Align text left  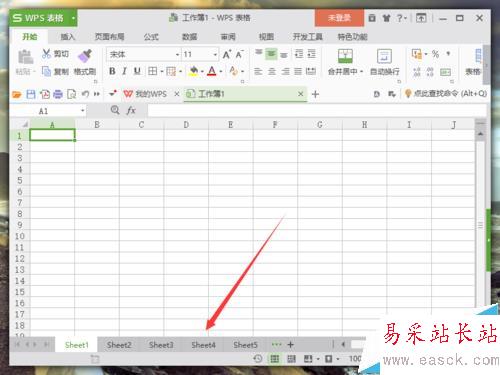click(x=258, y=71)
